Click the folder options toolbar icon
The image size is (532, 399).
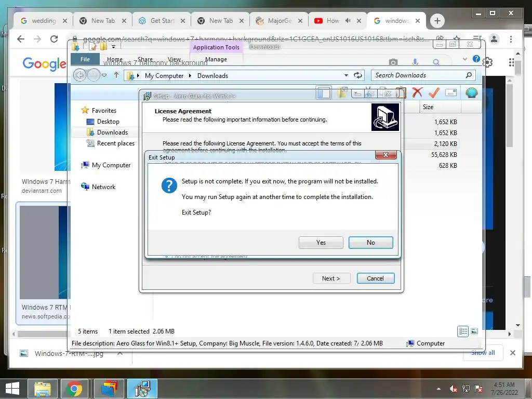point(342,92)
